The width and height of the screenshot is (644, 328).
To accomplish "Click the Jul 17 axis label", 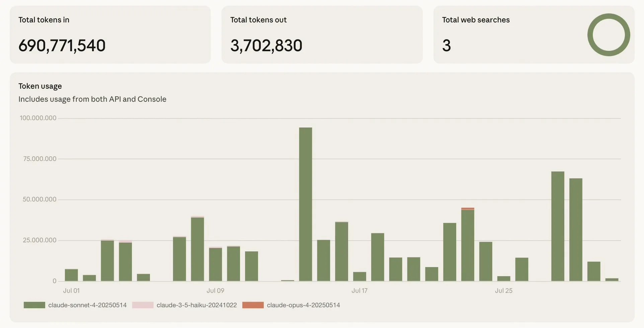I will click(359, 291).
